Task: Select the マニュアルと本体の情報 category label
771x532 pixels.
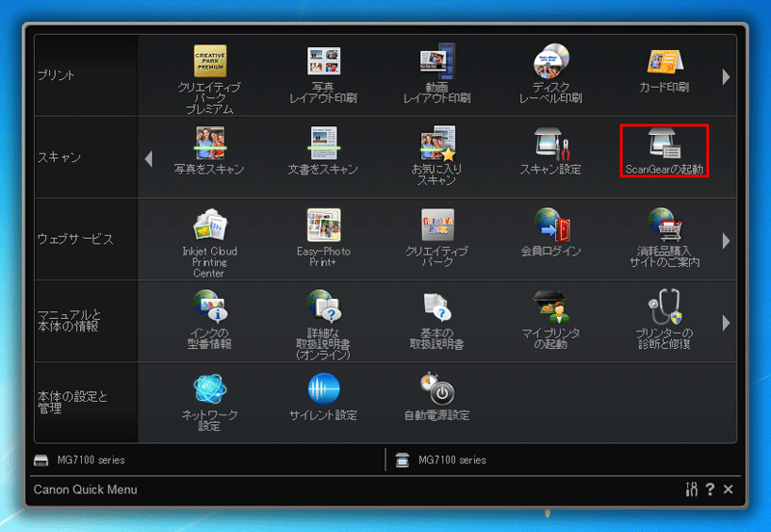Action: click(x=68, y=321)
